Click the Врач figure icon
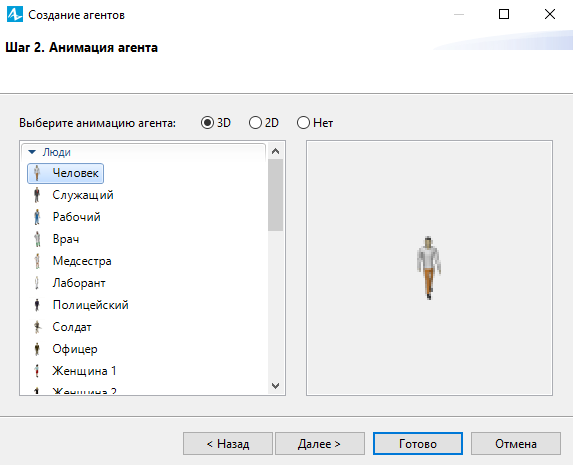This screenshot has width=573, height=465. coord(37,239)
